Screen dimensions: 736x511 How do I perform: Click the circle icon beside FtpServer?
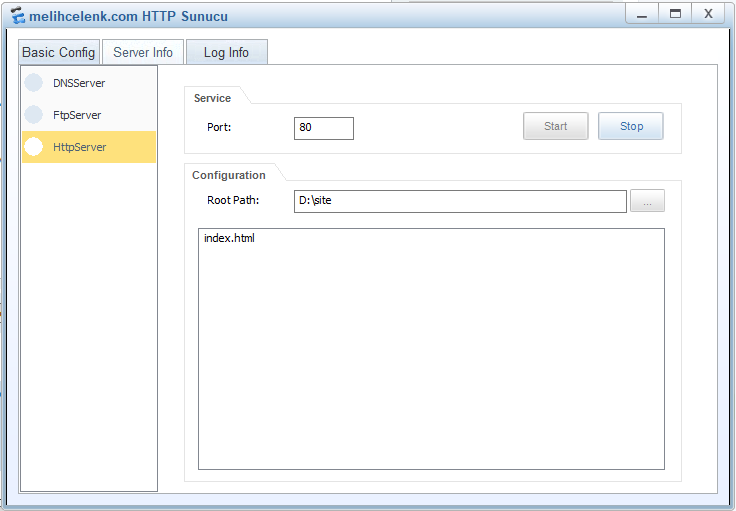click(34, 115)
